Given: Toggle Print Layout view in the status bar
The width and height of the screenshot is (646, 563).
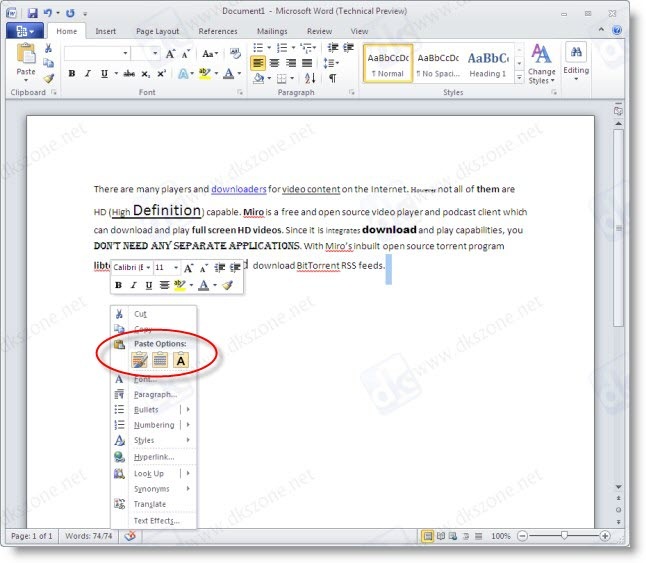Looking at the screenshot, I should pos(428,536).
